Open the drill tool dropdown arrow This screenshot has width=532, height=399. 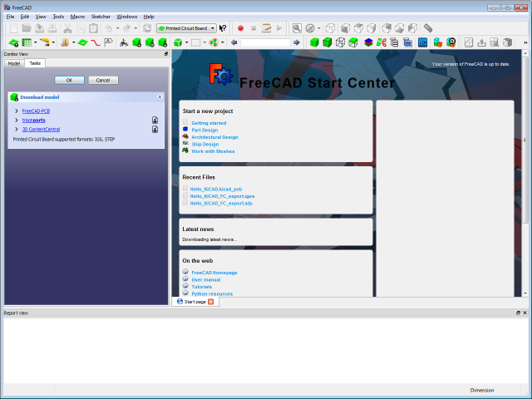coord(53,42)
